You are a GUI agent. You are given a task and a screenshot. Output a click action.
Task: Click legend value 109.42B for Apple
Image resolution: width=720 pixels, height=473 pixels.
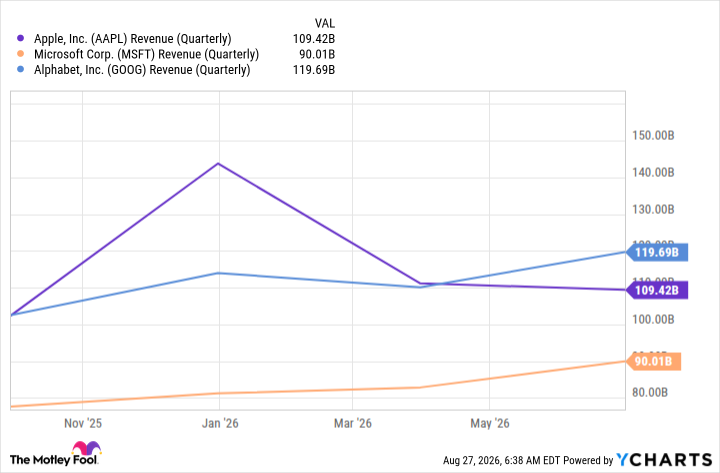314,39
